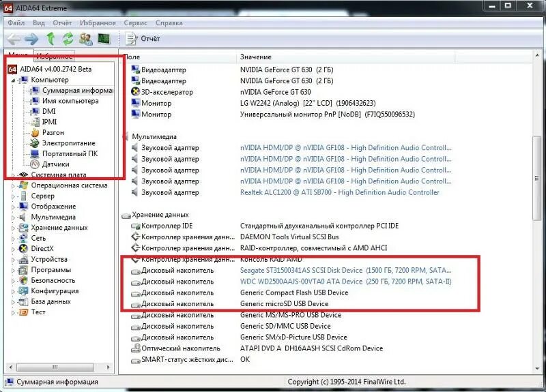Click the Безопасность shield icon
The height and width of the screenshot is (392, 546).
pyautogui.click(x=24, y=280)
